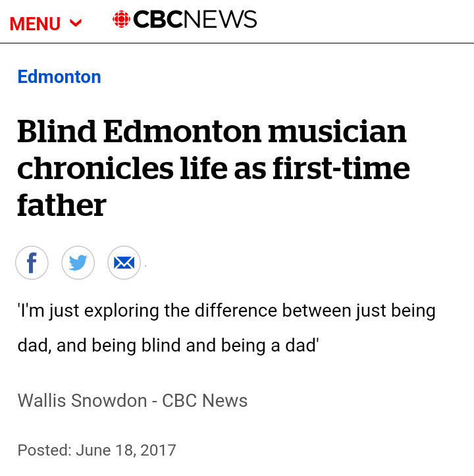Click the quote line starting "I'm just exploring"
The image size is (474, 476).
(226, 310)
